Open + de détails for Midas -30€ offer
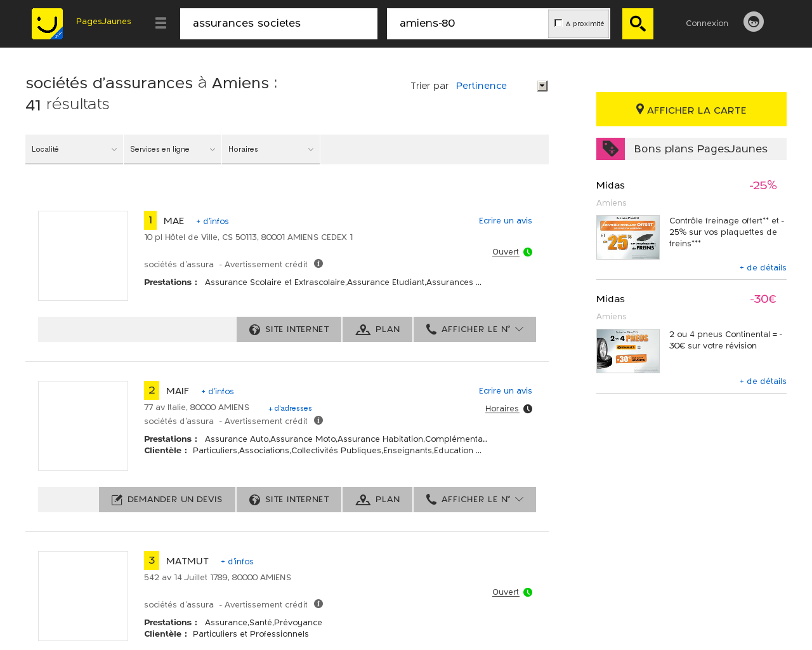Viewport: 812px width, 650px height. pyautogui.click(x=763, y=381)
